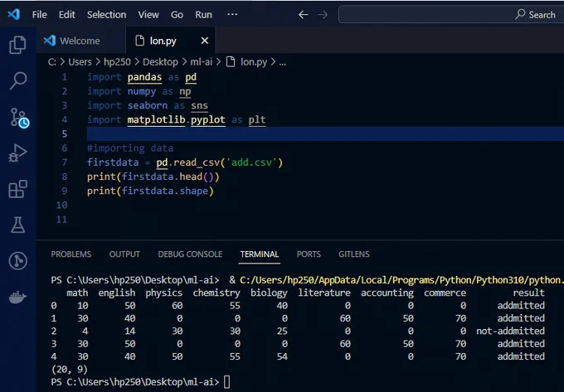Click line number 5 in gutter
Viewport: 564px width, 392px height.
pyautogui.click(x=65, y=134)
